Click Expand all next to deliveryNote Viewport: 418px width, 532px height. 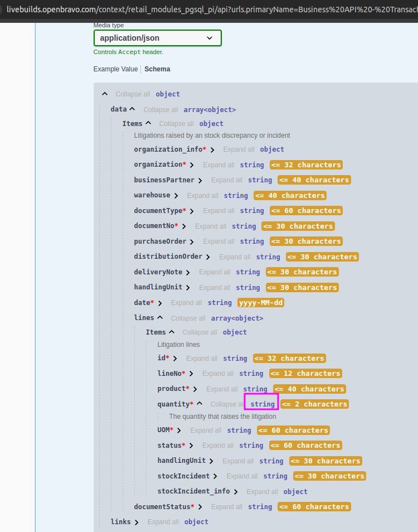tap(215, 272)
